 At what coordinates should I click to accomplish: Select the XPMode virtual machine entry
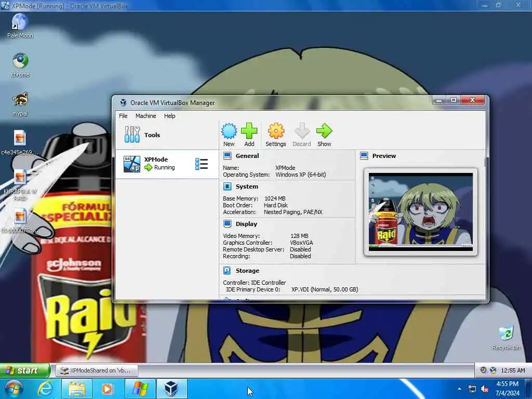click(167, 164)
